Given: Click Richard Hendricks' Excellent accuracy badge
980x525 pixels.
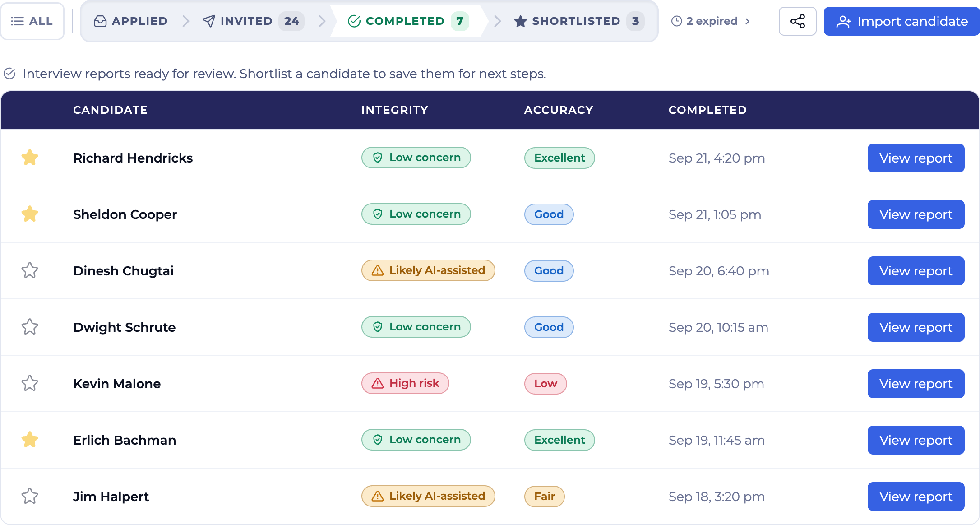Looking at the screenshot, I should [559, 158].
